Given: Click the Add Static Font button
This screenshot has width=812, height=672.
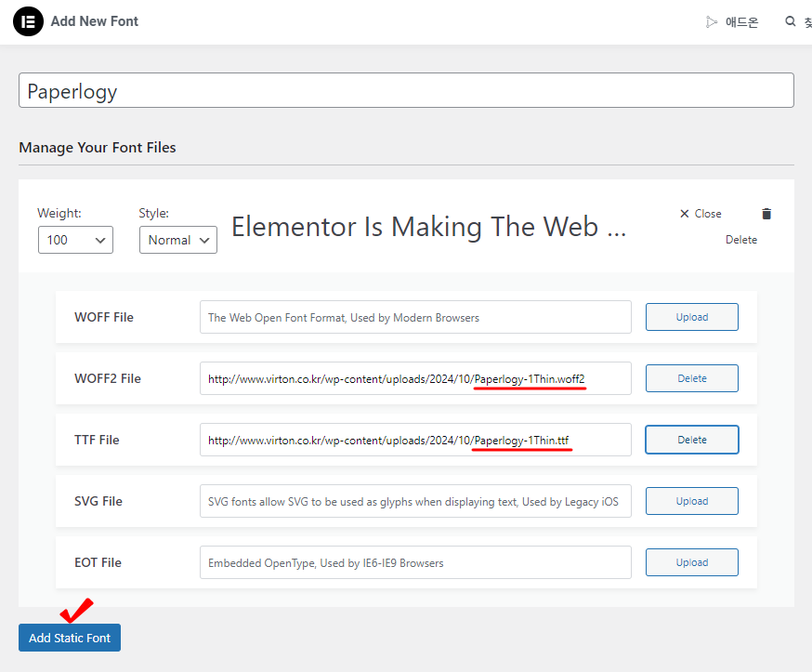Looking at the screenshot, I should pyautogui.click(x=70, y=638).
